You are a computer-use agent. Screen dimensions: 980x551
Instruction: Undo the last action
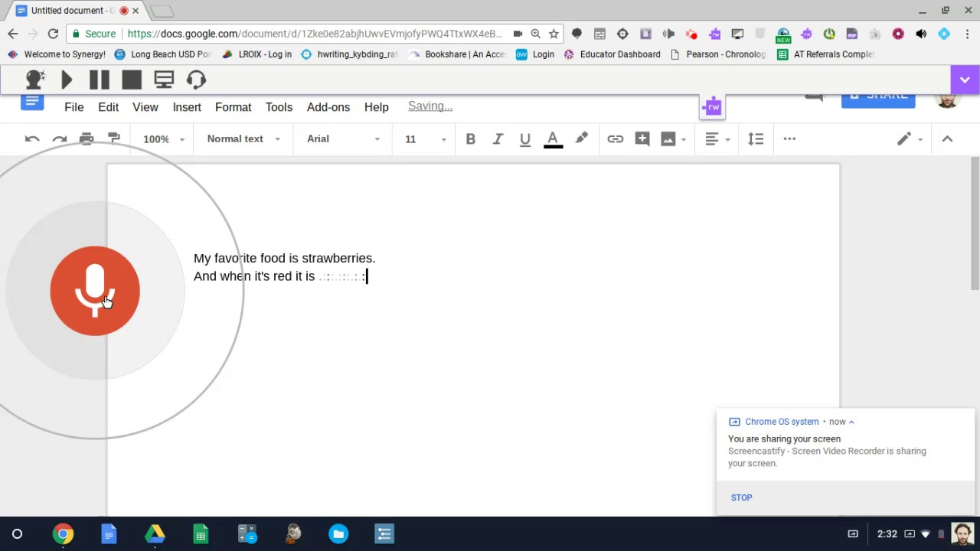pyautogui.click(x=32, y=139)
